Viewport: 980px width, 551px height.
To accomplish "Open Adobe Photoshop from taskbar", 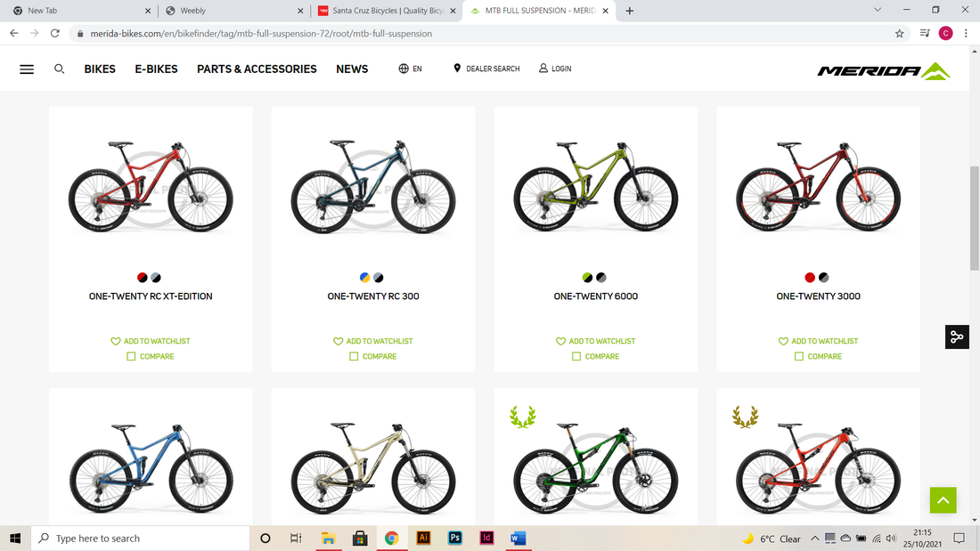I will [x=455, y=538].
